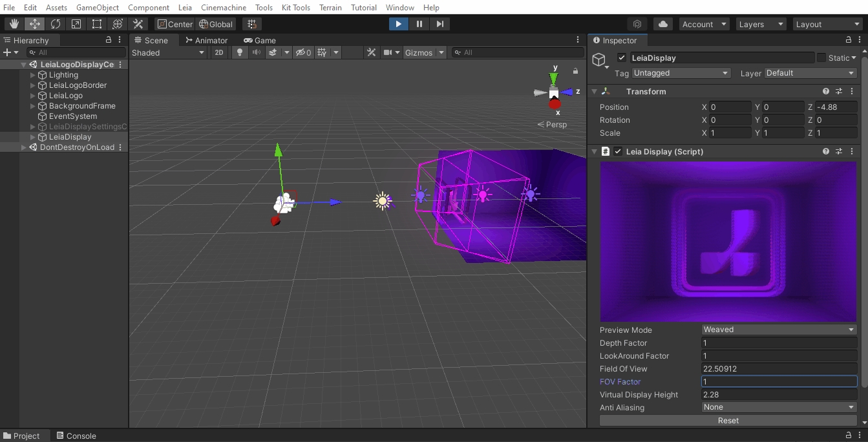
Task: Open the Tag Untagged dropdown
Action: (x=681, y=73)
